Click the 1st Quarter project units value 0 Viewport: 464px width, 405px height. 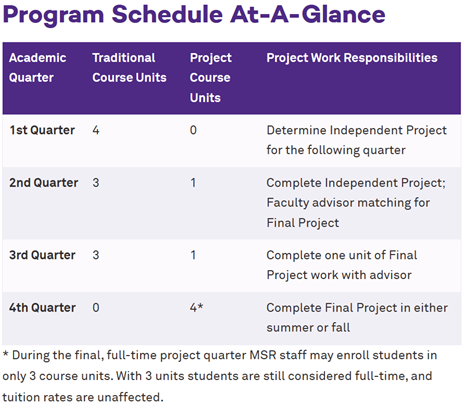click(x=193, y=130)
